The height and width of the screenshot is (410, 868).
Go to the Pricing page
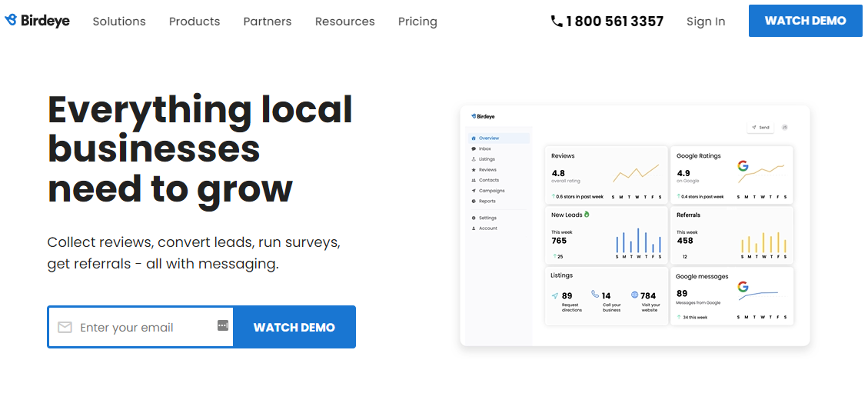point(417,22)
